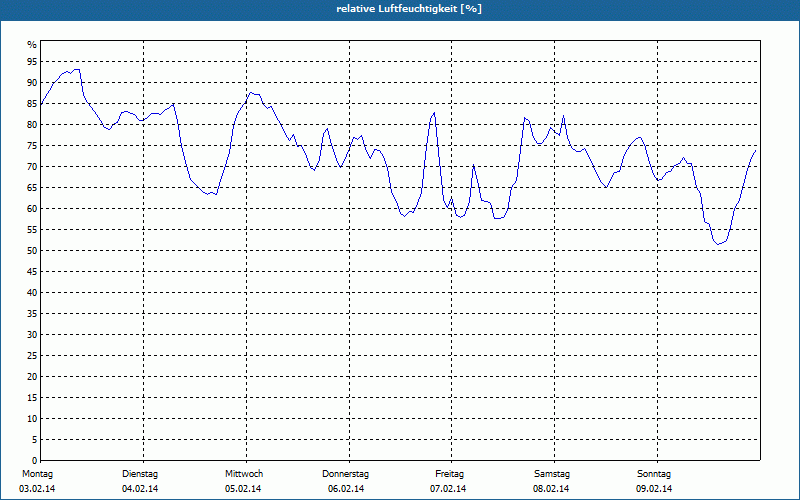Viewport: 800px width, 500px height.
Task: Select the '03.02.14' date label
Action: (37, 489)
